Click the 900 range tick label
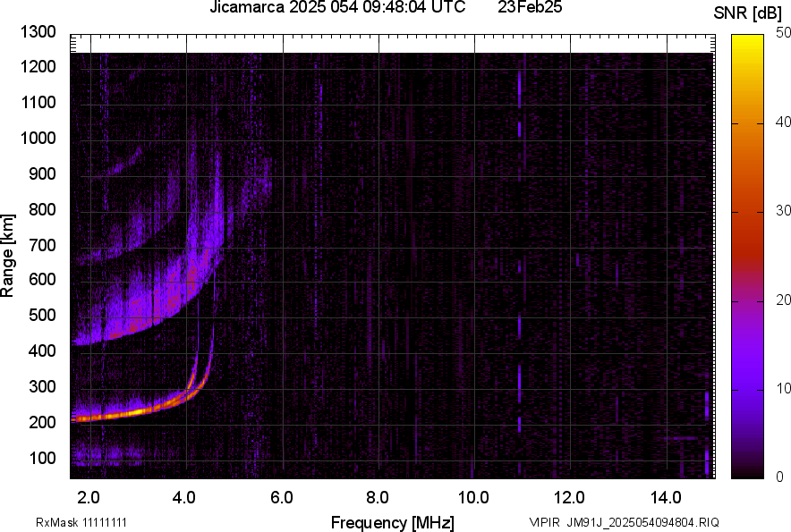The height and width of the screenshot is (532, 791). [x=42, y=173]
